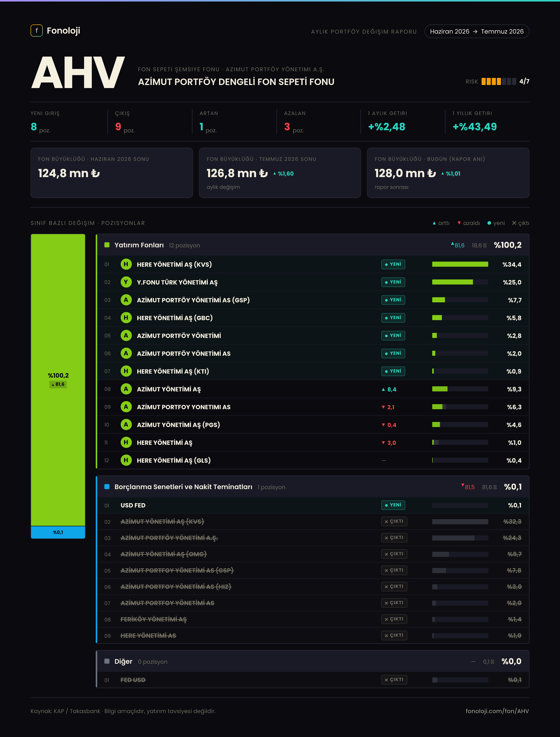Viewport: 560px width, 737px height.
Task: Click the weight bar for Y.FONU TÜRK YÖNETİMİ AŞ
Action: pyautogui.click(x=460, y=282)
